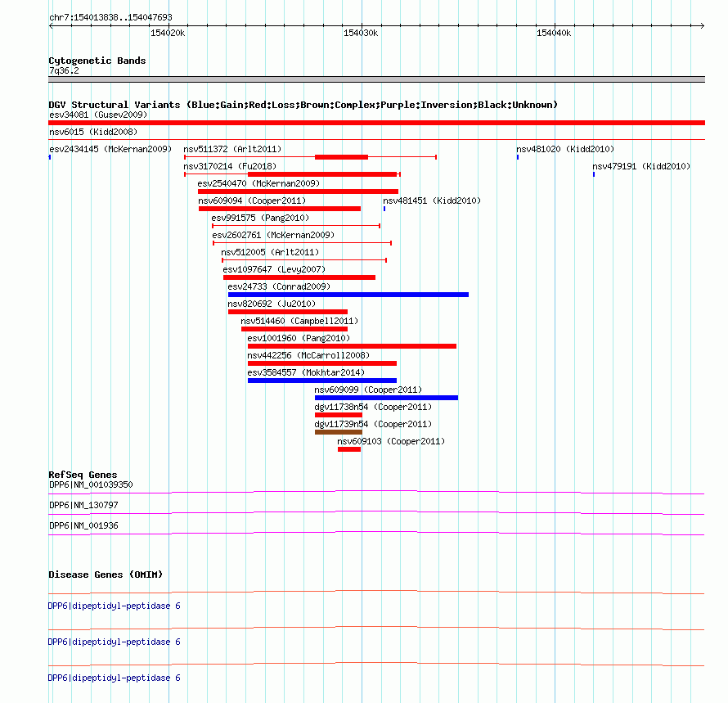Select the red bar under nsv820692
This screenshot has height=703, width=728.
288,312
